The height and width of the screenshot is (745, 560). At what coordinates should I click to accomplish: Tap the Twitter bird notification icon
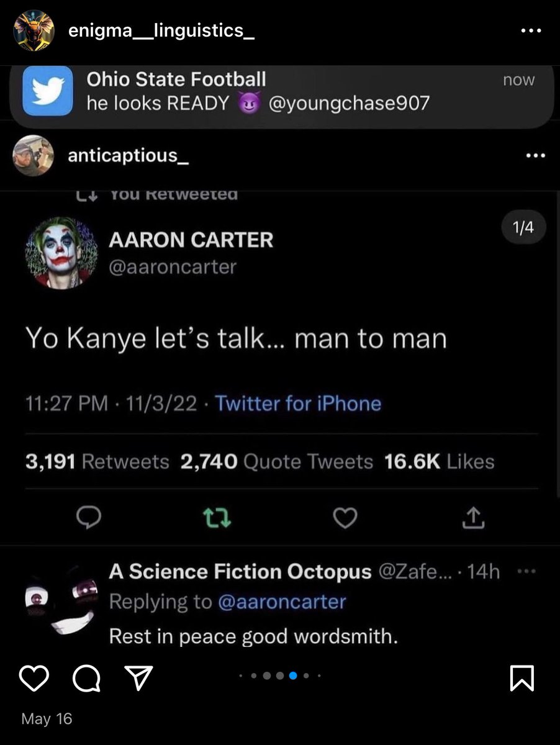48,91
